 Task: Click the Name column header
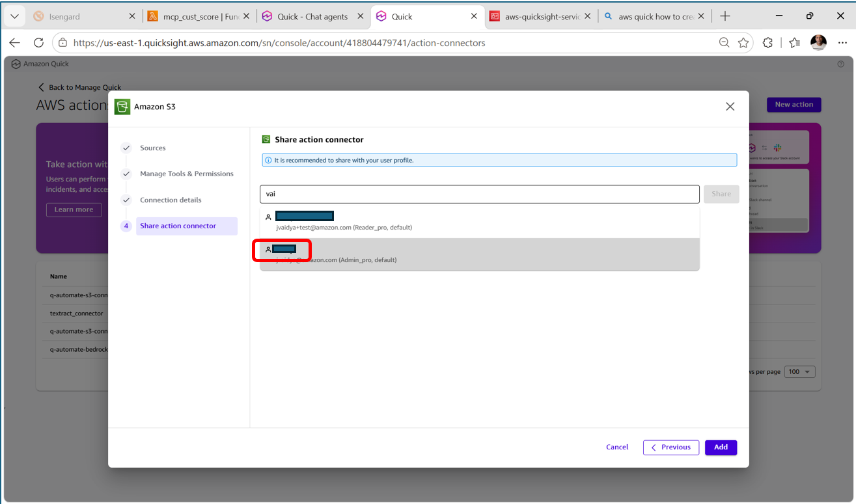(x=59, y=276)
